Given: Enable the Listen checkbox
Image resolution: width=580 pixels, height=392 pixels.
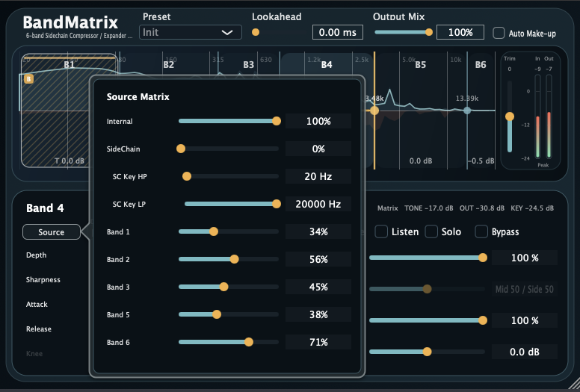Looking at the screenshot, I should pos(381,231).
